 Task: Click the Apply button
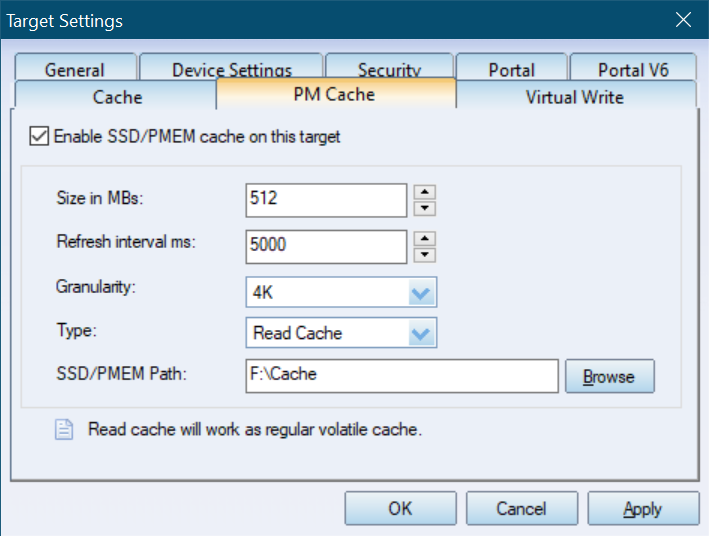(x=643, y=508)
